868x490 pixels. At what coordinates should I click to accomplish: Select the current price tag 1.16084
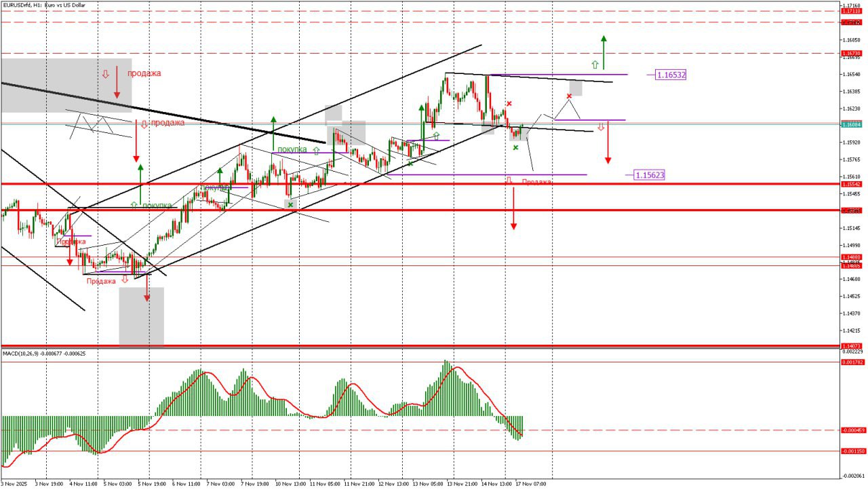[851, 125]
